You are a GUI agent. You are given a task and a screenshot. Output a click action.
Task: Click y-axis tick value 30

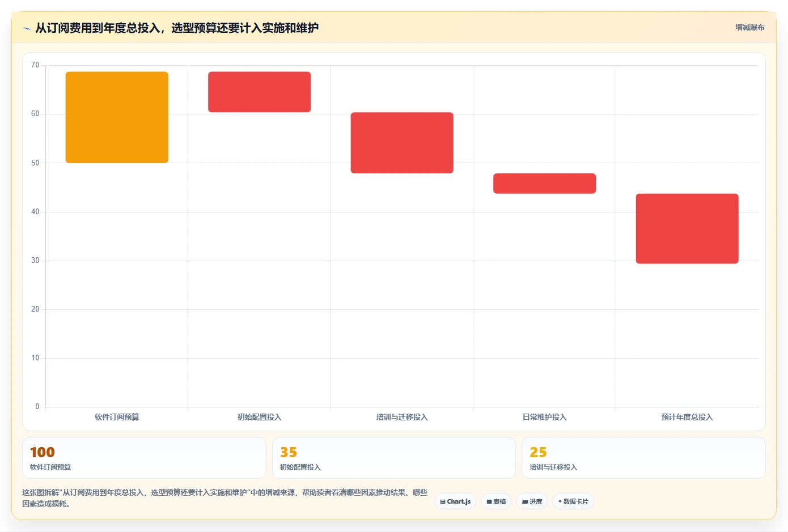tap(35, 261)
